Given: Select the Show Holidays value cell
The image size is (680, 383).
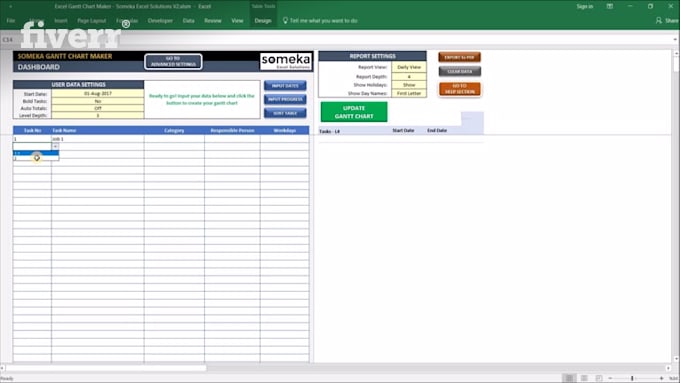Looking at the screenshot, I should [409, 85].
